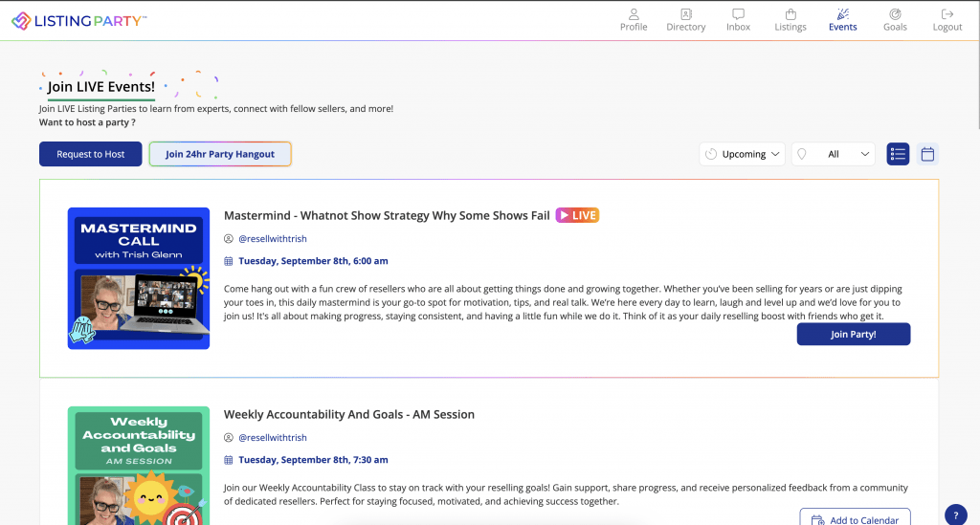
Task: Select the Events nav item
Action: point(842,20)
